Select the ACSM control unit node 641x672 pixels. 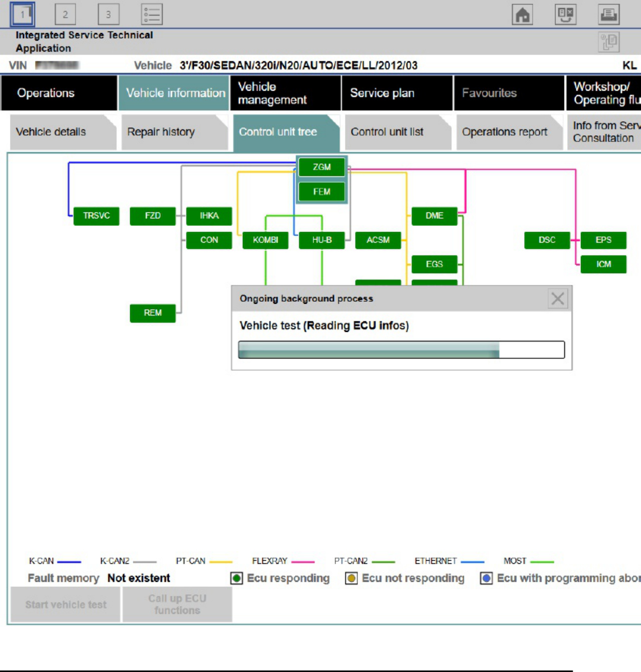[x=378, y=240]
